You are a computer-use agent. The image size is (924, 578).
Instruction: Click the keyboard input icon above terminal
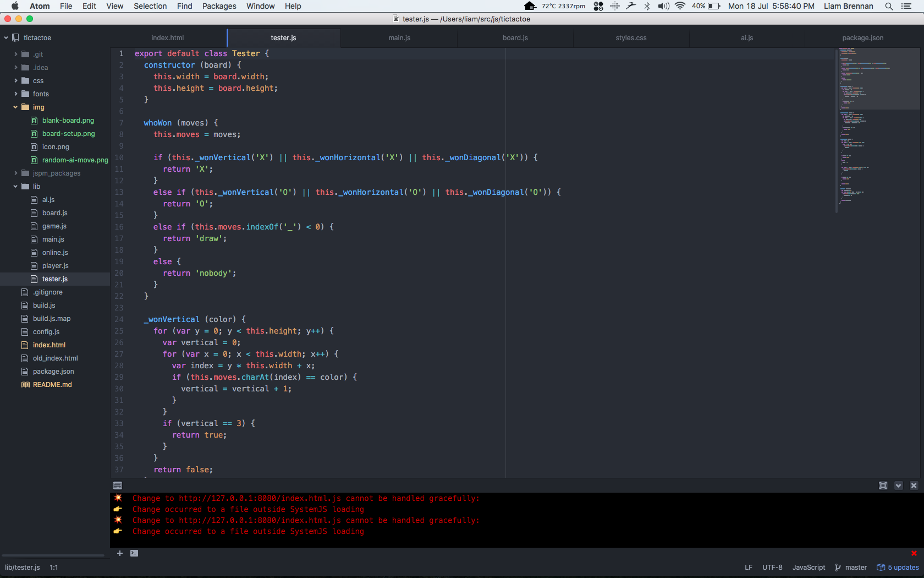pos(117,486)
